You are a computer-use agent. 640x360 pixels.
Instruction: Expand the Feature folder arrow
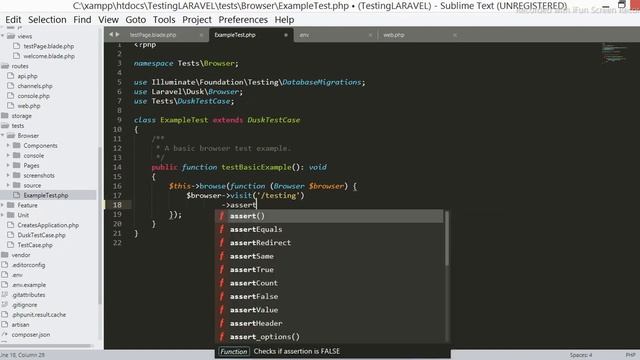[x=2, y=205]
